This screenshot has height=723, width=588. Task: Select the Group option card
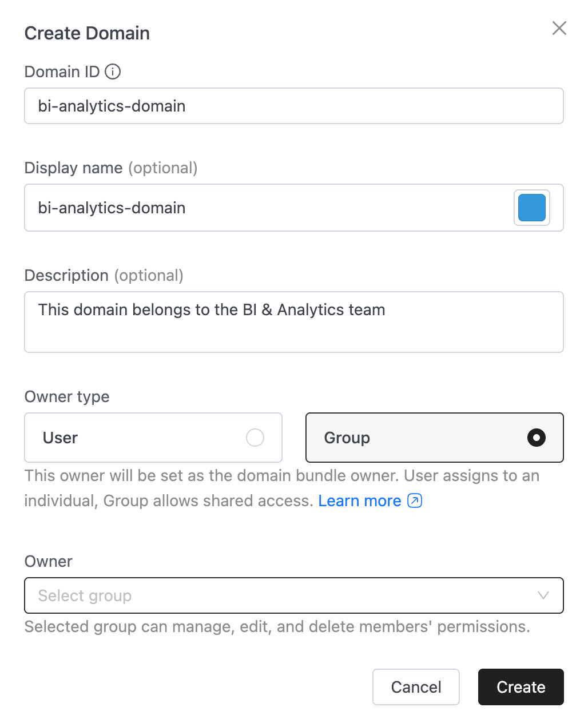point(435,438)
